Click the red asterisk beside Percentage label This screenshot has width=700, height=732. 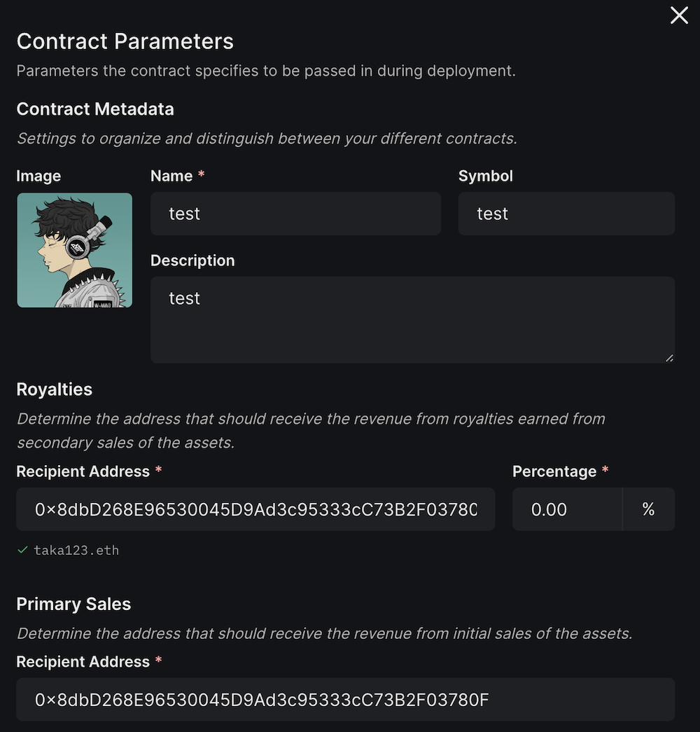click(603, 471)
